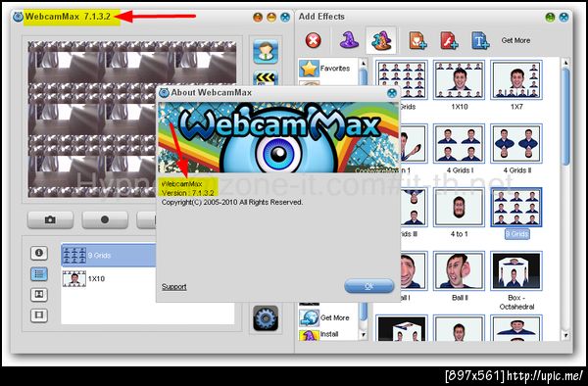Click the down arrow of the category list scrollbar

point(363,335)
